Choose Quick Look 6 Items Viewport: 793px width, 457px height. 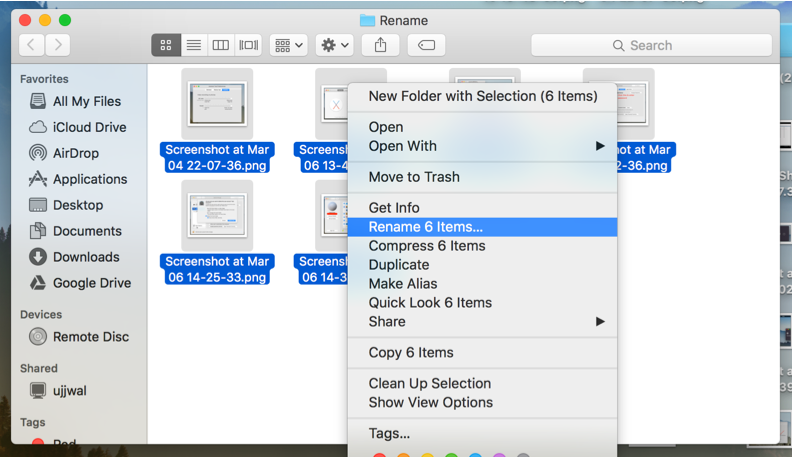click(482, 303)
